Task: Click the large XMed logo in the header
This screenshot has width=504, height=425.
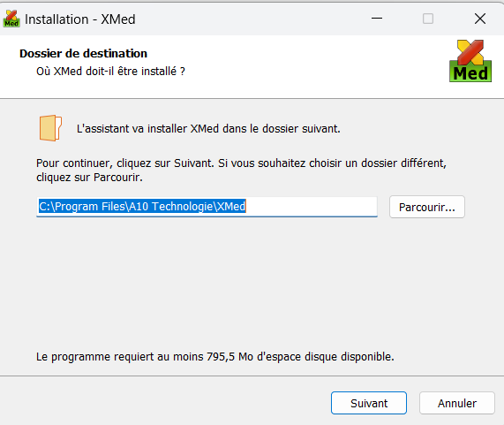Action: [x=470, y=61]
